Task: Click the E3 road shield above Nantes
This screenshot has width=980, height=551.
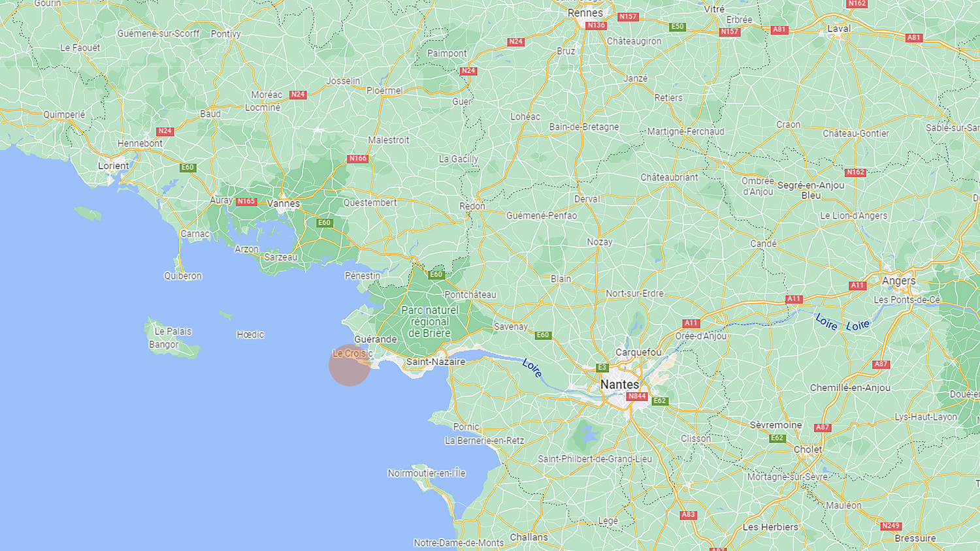Action: (602, 368)
